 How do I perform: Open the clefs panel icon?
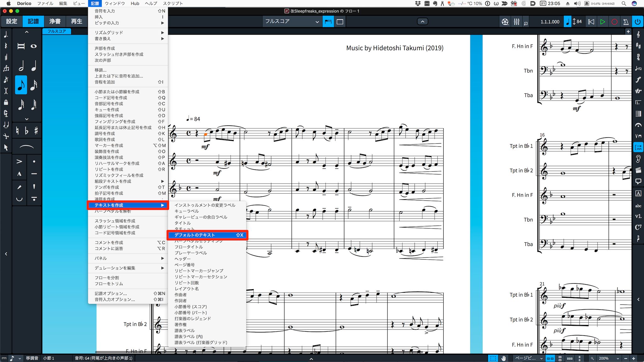(638, 35)
